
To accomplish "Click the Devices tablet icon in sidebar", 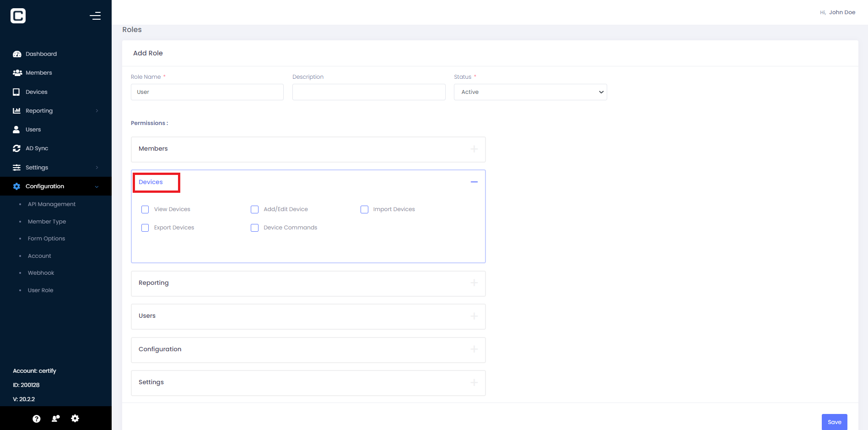I will click(16, 92).
